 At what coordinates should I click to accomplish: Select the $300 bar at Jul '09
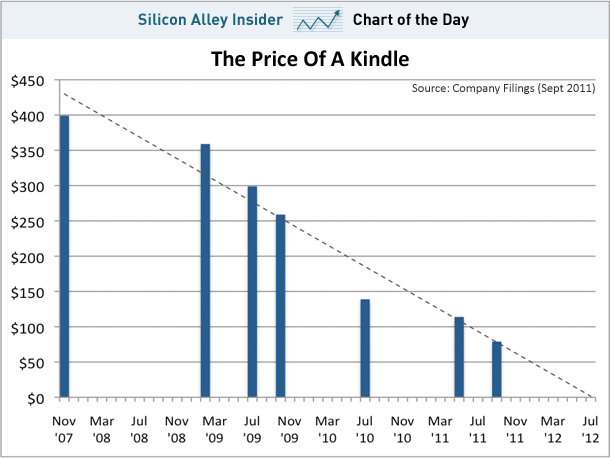(252, 291)
